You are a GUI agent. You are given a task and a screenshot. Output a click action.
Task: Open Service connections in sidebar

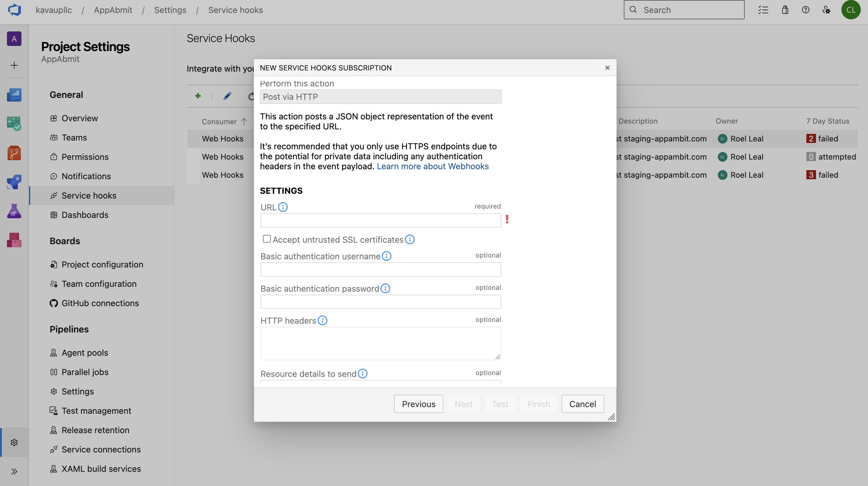click(x=101, y=449)
